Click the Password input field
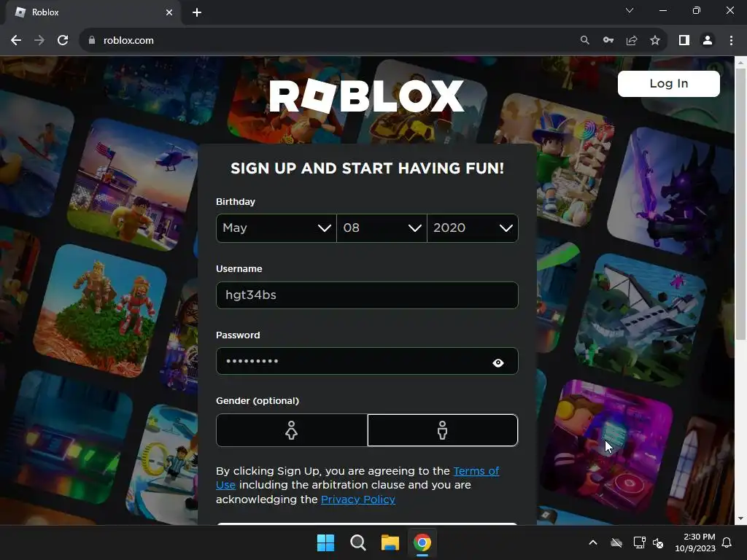 [367, 361]
